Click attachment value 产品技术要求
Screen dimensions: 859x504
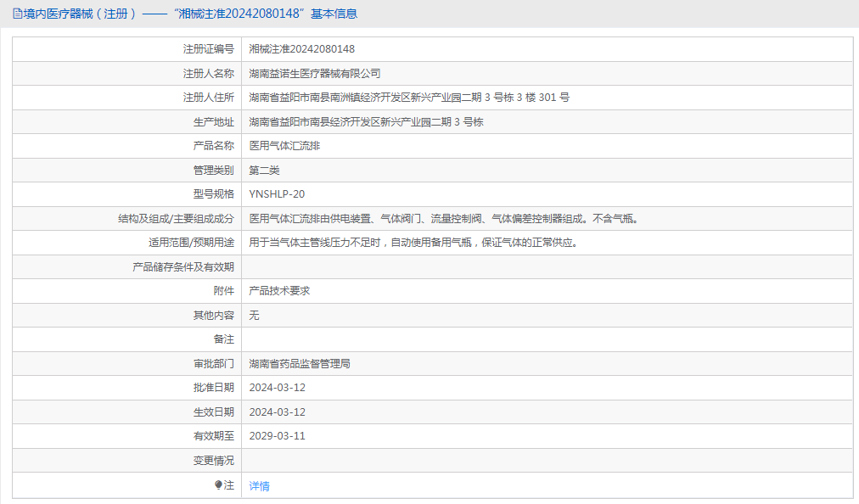[279, 291]
